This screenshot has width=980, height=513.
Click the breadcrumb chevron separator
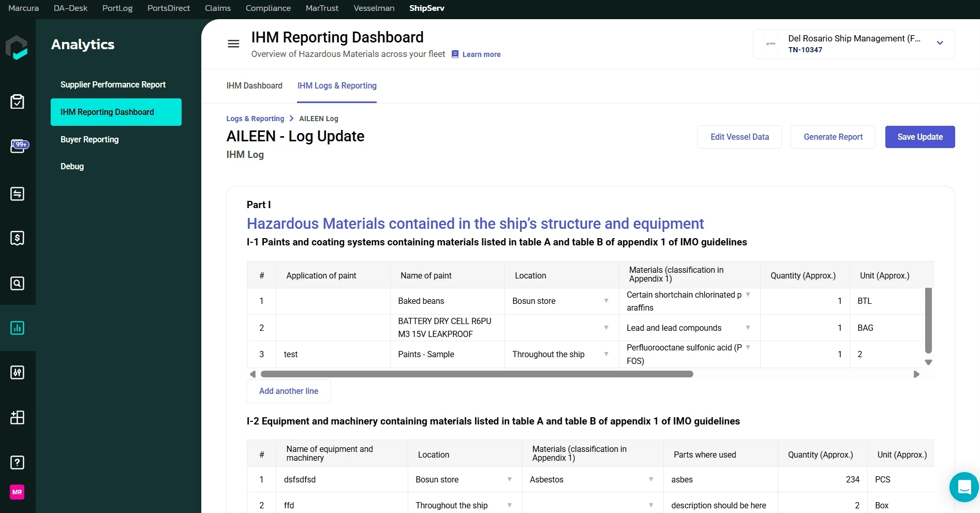coord(291,119)
